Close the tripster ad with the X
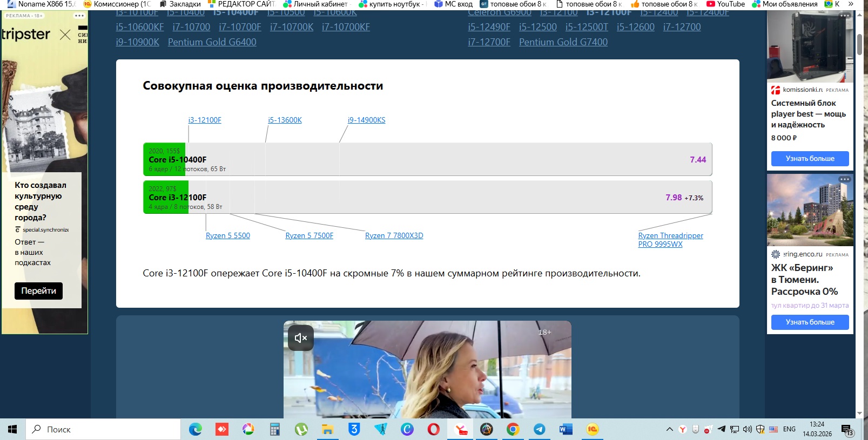 click(65, 35)
